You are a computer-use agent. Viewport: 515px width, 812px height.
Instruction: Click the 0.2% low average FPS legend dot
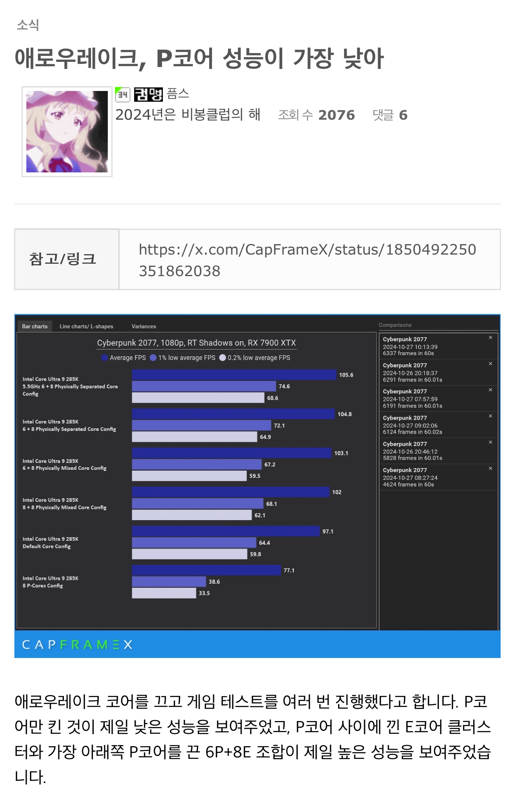point(222,358)
